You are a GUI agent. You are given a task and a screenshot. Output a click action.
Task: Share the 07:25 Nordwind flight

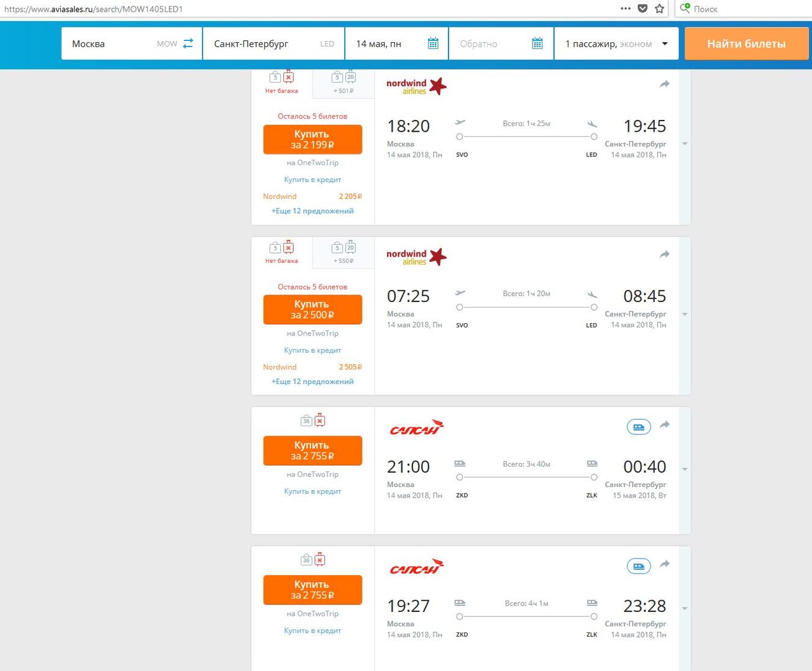pyautogui.click(x=664, y=254)
